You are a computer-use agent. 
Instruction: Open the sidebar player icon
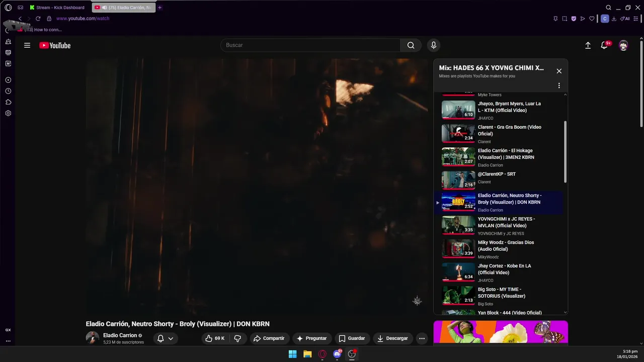8,80
